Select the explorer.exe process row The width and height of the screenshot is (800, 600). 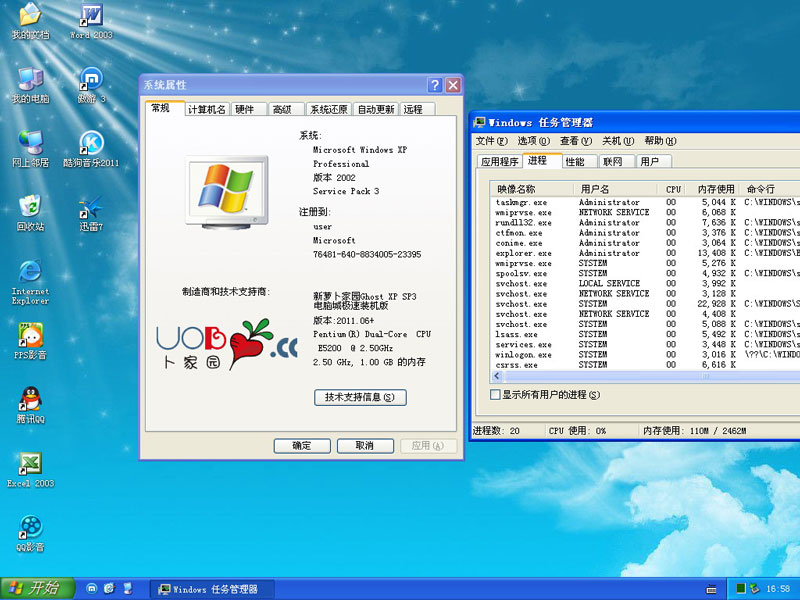[518, 253]
